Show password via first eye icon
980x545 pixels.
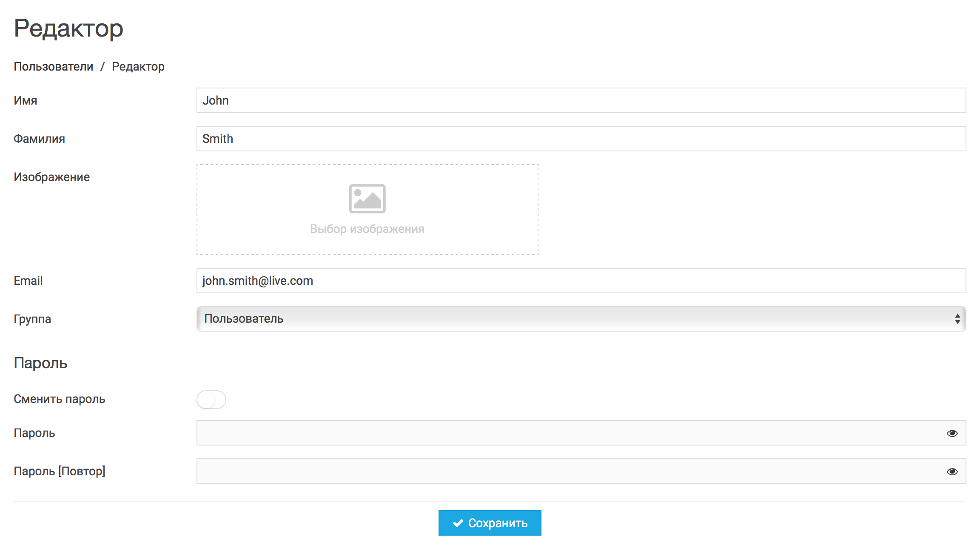(x=952, y=433)
